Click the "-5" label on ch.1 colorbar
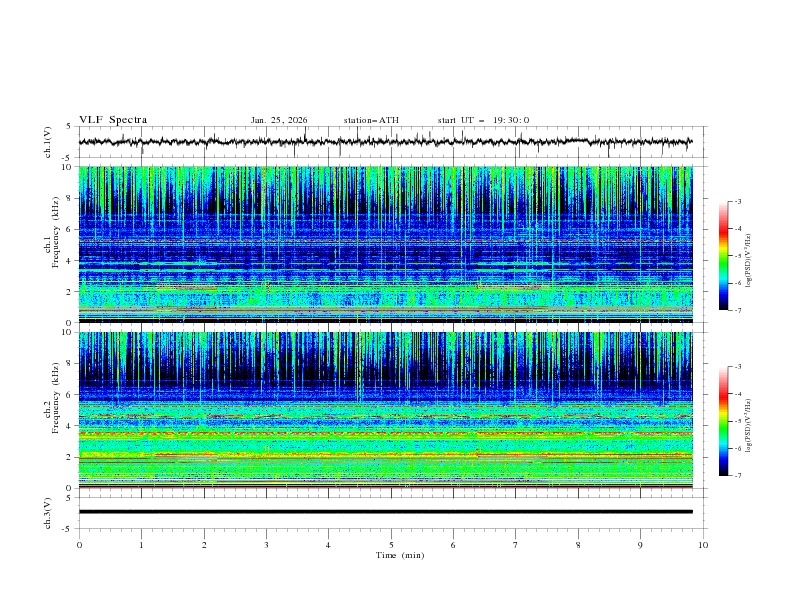 point(738,256)
